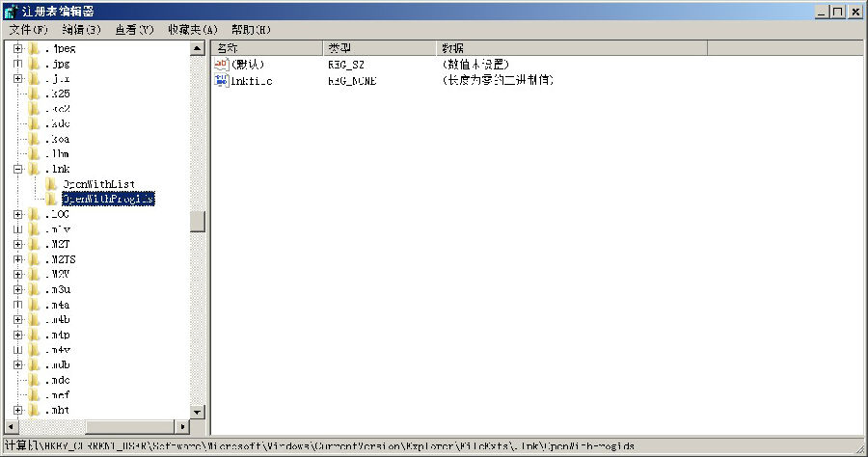
Task: Click the tree's vertical scrollbar down arrow
Action: 198,412
